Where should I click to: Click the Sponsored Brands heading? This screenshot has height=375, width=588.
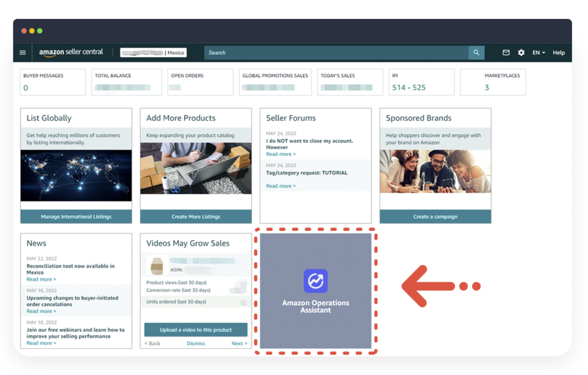[419, 118]
